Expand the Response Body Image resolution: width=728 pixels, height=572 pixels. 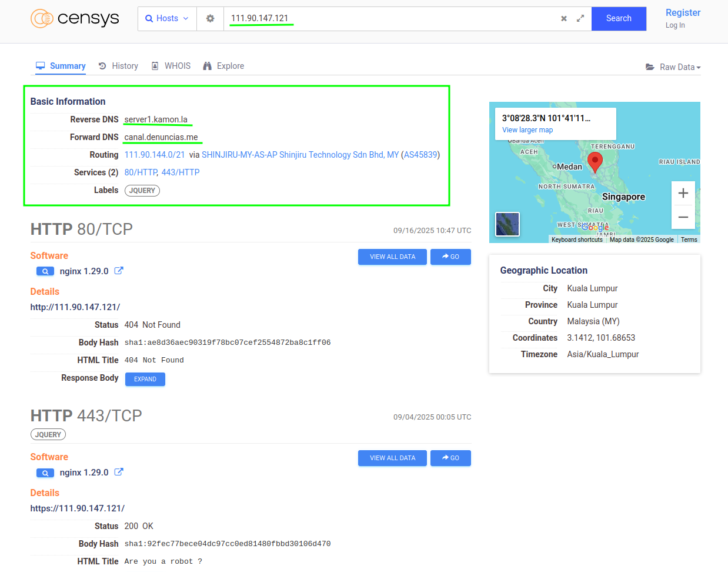(145, 379)
